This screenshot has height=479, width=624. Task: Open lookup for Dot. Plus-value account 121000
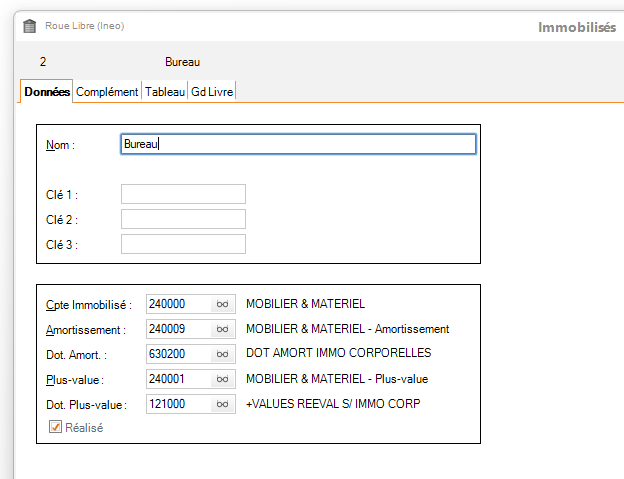coord(223,404)
